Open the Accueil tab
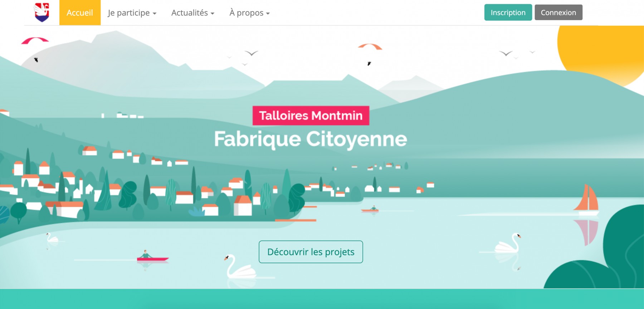 [x=80, y=13]
